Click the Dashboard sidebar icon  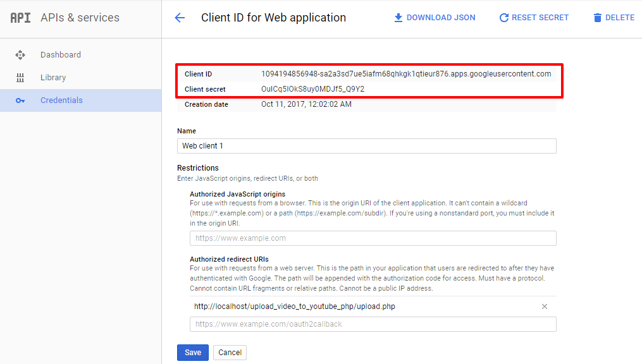(x=20, y=55)
